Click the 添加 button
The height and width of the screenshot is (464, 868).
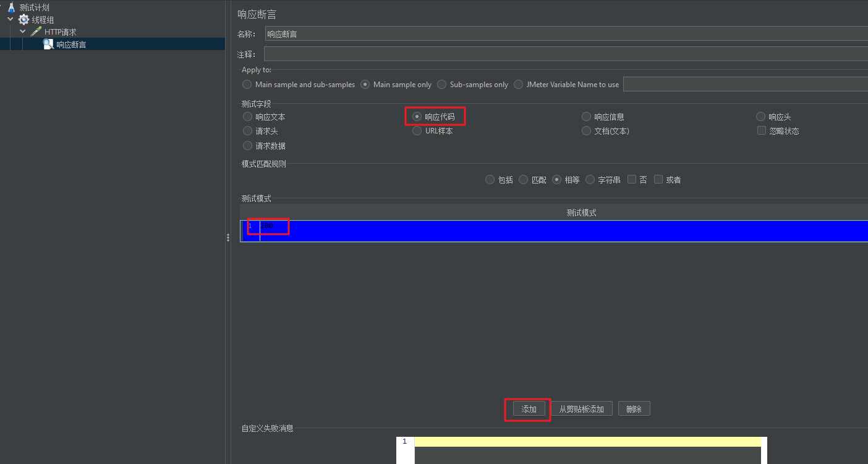coord(529,409)
